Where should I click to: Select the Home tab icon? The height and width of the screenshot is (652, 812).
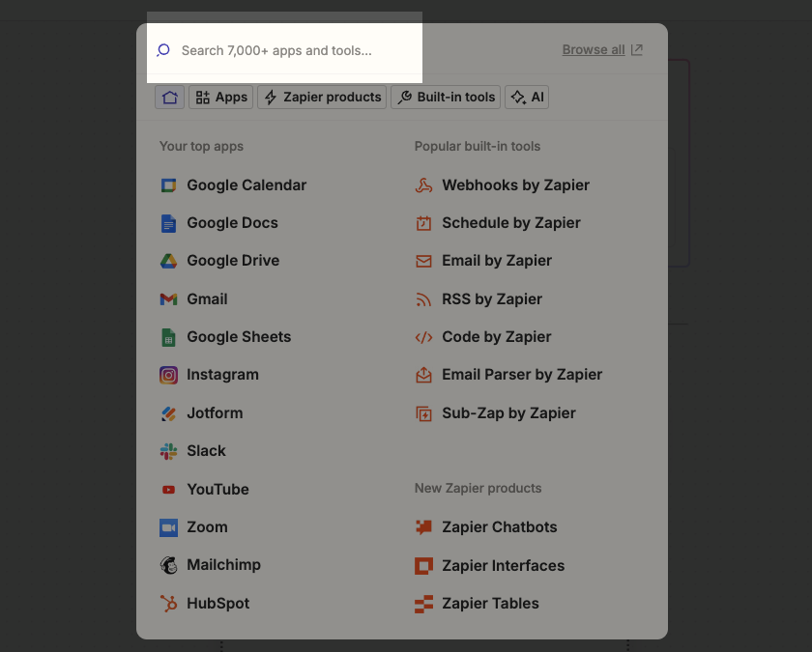pos(169,98)
